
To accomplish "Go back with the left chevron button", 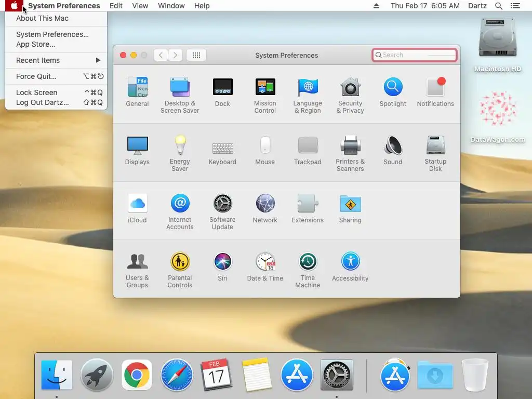I will coord(161,55).
